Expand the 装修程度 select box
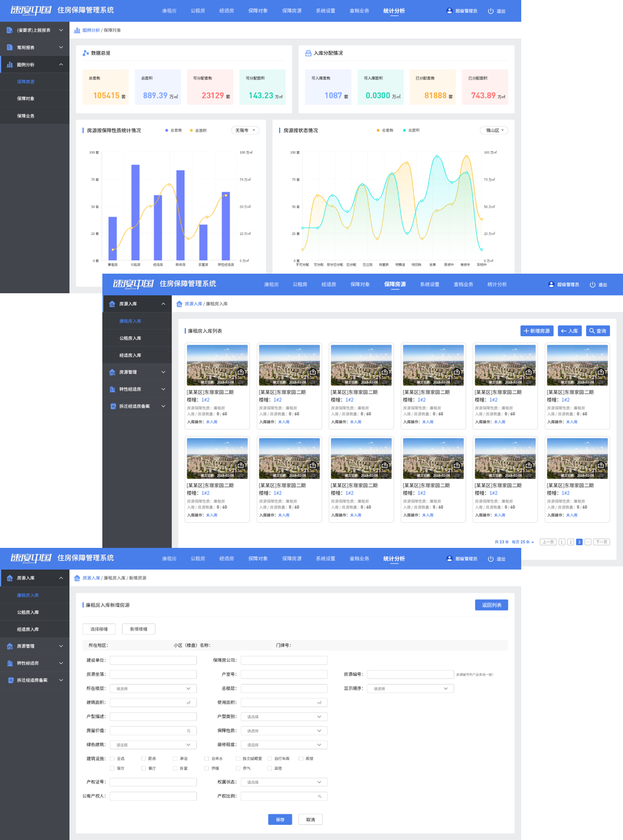Image resolution: width=623 pixels, height=840 pixels. (284, 745)
